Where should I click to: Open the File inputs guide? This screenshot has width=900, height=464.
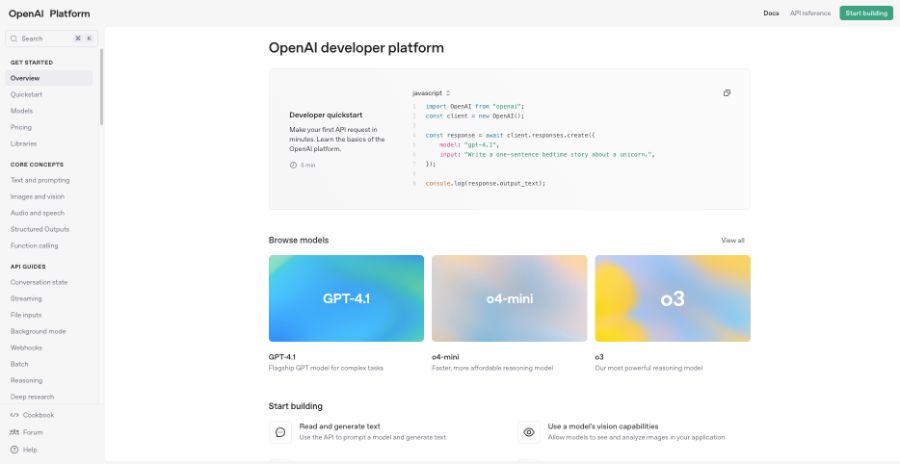point(26,315)
